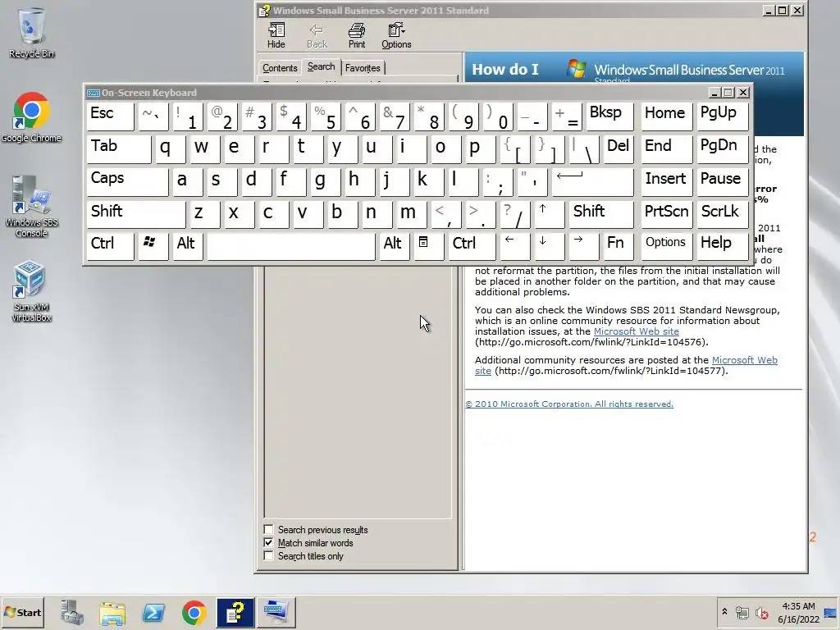Uncheck Match similar words
This screenshot has width=840, height=630.
268,543
